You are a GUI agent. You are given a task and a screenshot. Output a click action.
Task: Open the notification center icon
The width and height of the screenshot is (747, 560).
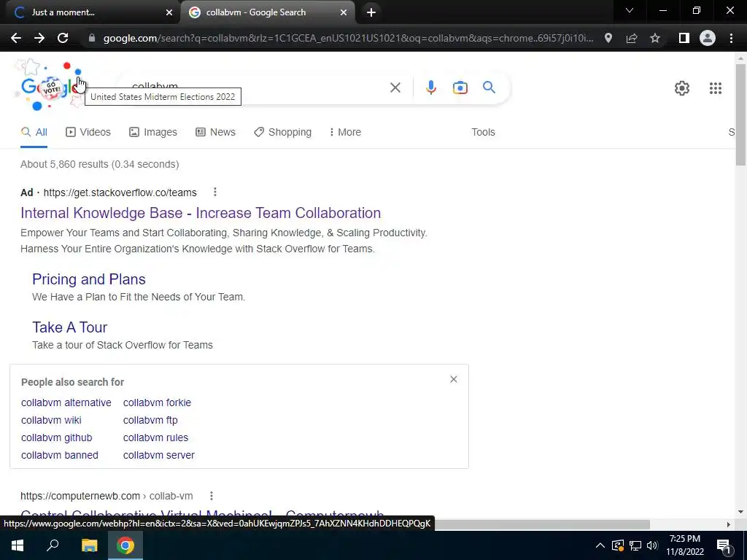pyautogui.click(x=724, y=545)
